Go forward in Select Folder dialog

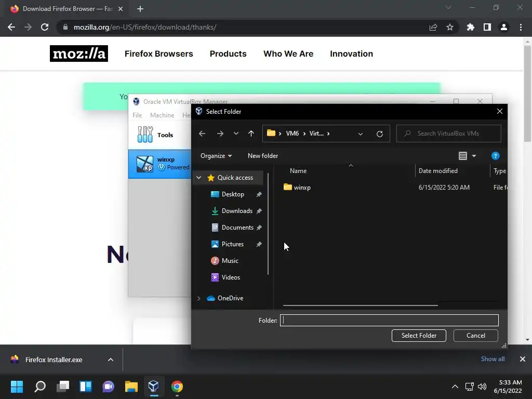coord(220,134)
